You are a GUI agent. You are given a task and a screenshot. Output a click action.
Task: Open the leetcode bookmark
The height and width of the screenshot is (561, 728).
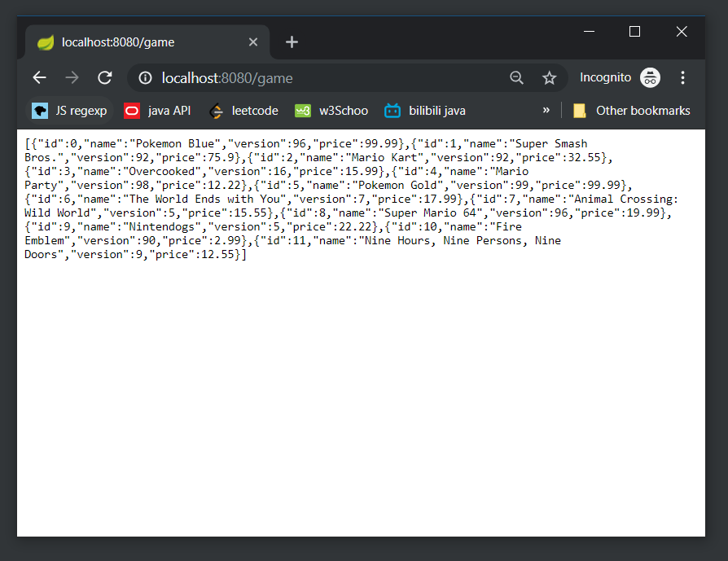pyautogui.click(x=243, y=111)
